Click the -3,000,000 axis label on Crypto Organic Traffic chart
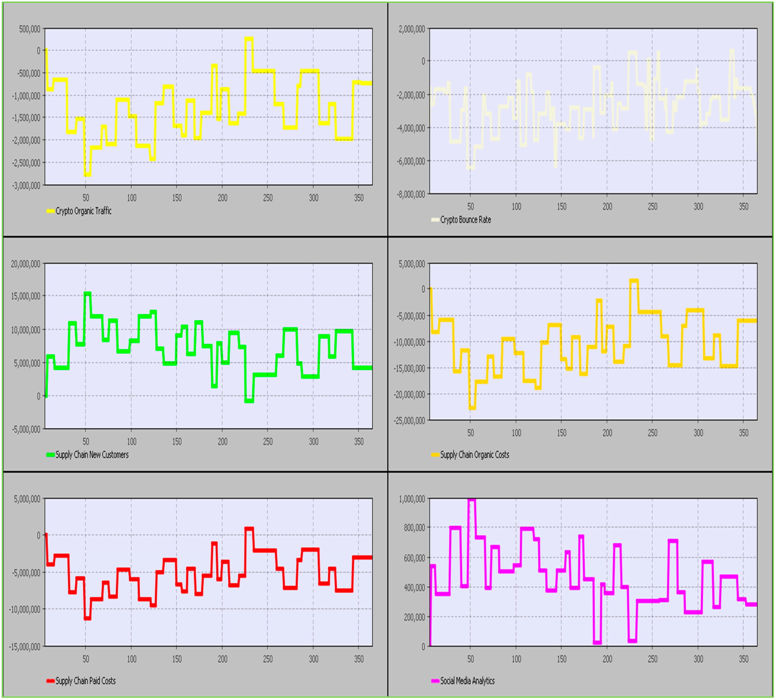The height and width of the screenshot is (700, 776). coord(26,185)
